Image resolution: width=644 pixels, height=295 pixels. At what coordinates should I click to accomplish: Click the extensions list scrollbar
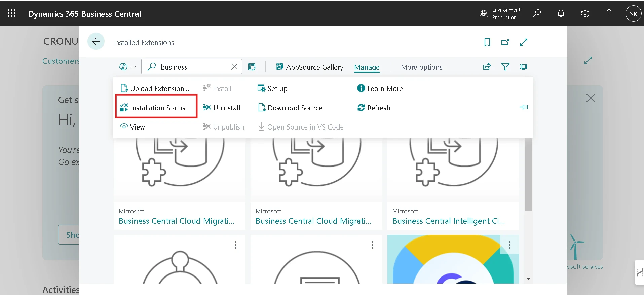528,174
